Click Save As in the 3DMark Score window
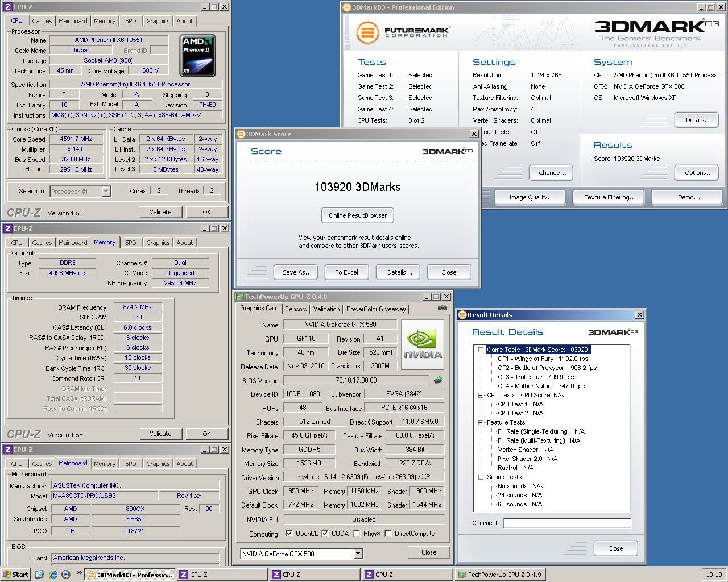The image size is (728, 582). (297, 272)
